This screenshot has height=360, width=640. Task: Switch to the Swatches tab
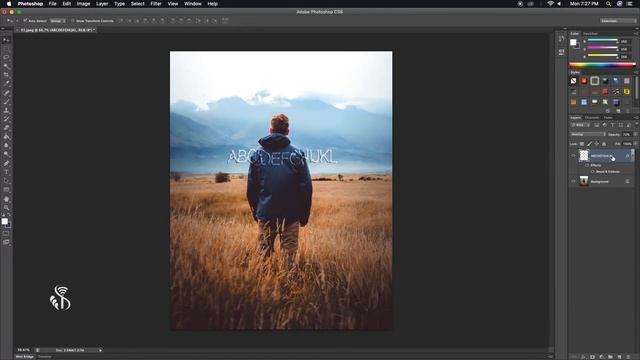click(590, 33)
